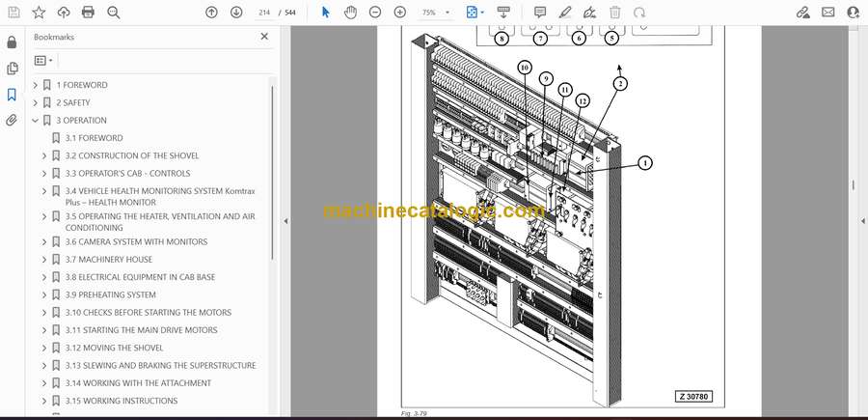Select the highlight pen tool
Screen dimensions: 868x420
[x=564, y=13]
